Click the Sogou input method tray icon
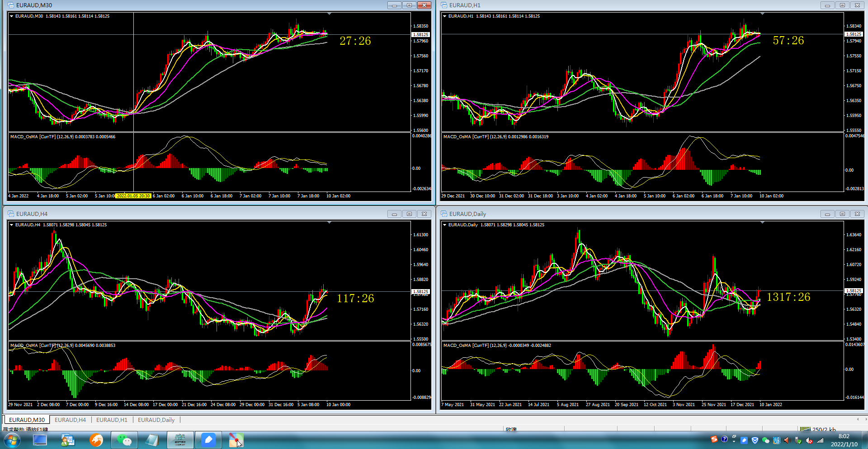868x449 pixels. point(714,439)
